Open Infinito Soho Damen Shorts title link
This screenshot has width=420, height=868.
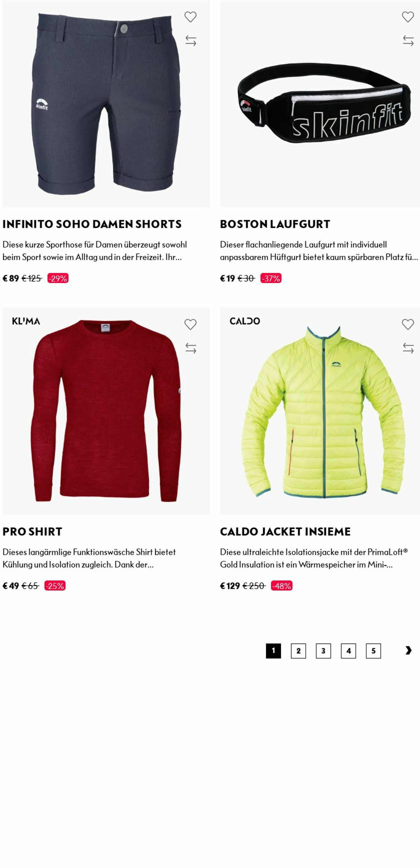point(92,224)
